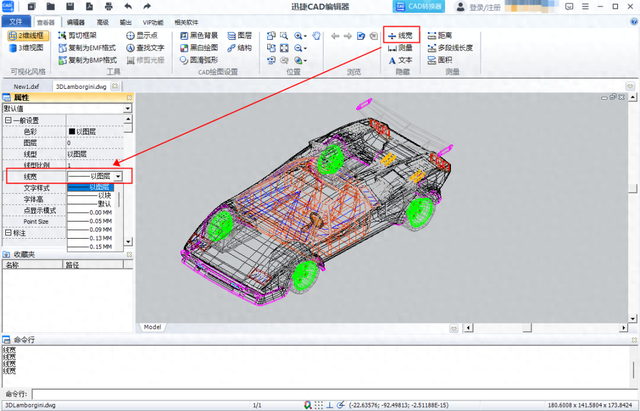Viewport: 640px width, 411px height.
Task: Close the 属性 properties panel
Action: pyautogui.click(x=129, y=98)
